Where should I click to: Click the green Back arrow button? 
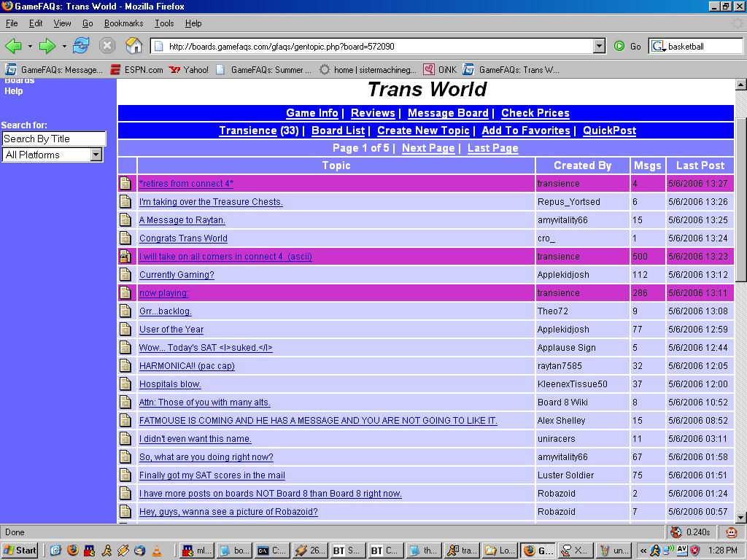(13, 46)
